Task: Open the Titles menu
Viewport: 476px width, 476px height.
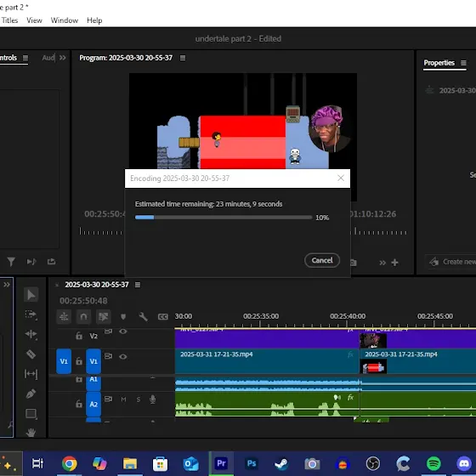Action: coord(9,20)
